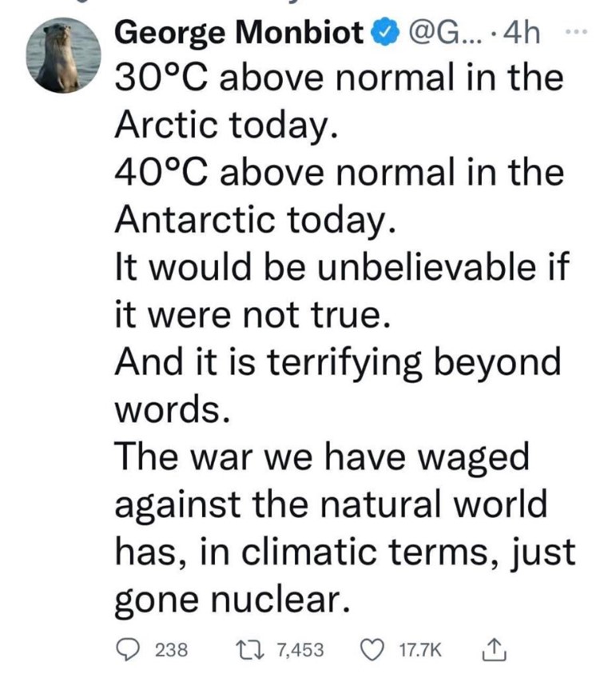Open the George Monbiot display name
The width and height of the screenshot is (616, 678).
point(240,34)
